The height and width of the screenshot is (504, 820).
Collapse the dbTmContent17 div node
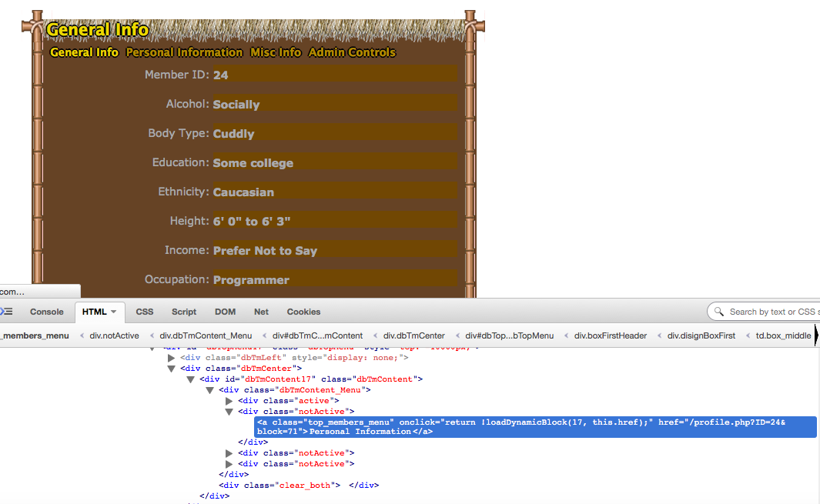click(191, 379)
